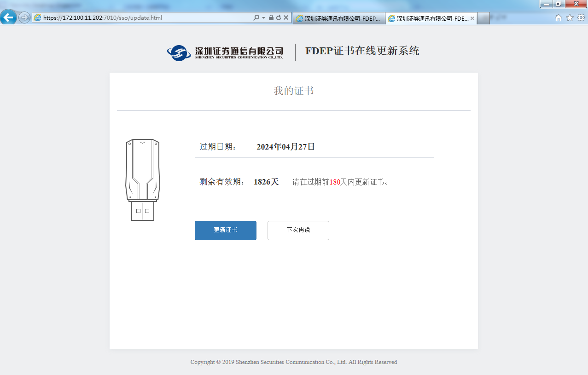Click the 下次再说 button
This screenshot has width=588, height=375.
298,231
